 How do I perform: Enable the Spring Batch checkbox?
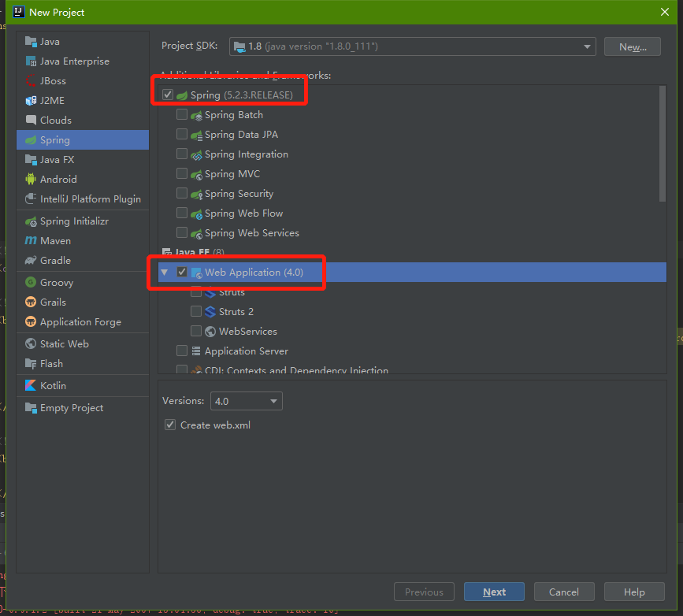coord(182,114)
